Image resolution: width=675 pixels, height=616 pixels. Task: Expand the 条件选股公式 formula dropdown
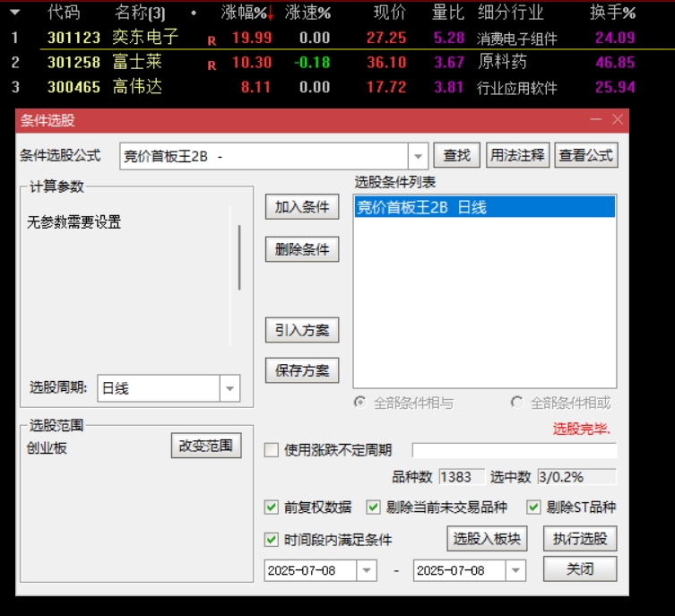(418, 156)
